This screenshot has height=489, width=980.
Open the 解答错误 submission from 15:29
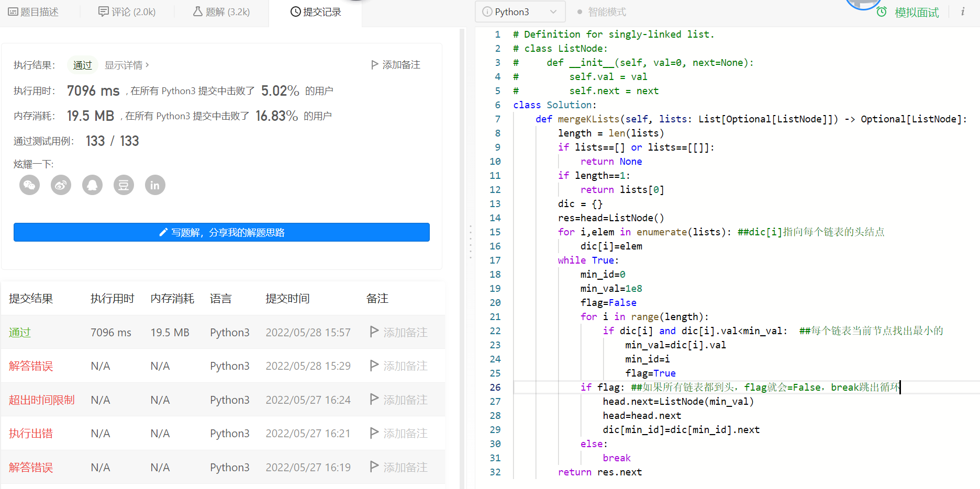point(31,366)
